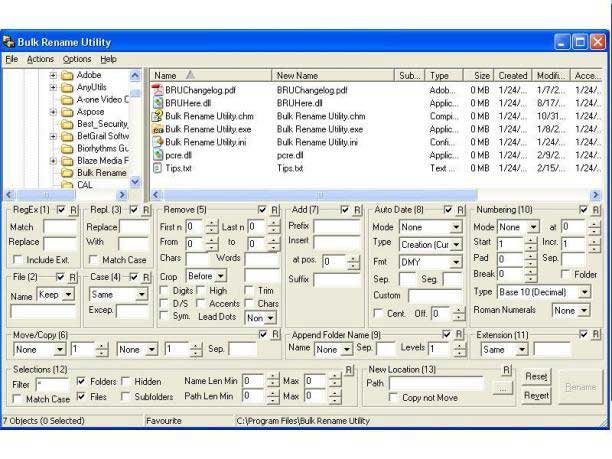612x459 pixels.
Task: Click the BRUHere.dll file icon
Action: point(158,103)
